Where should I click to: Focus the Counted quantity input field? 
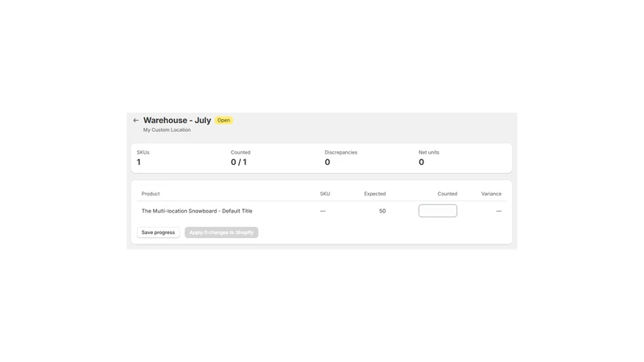tap(438, 211)
